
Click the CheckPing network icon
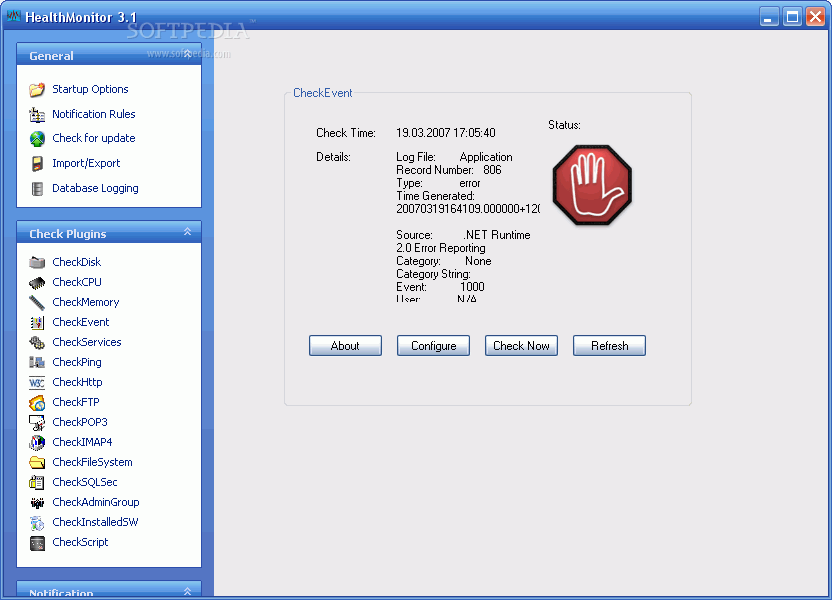(37, 362)
